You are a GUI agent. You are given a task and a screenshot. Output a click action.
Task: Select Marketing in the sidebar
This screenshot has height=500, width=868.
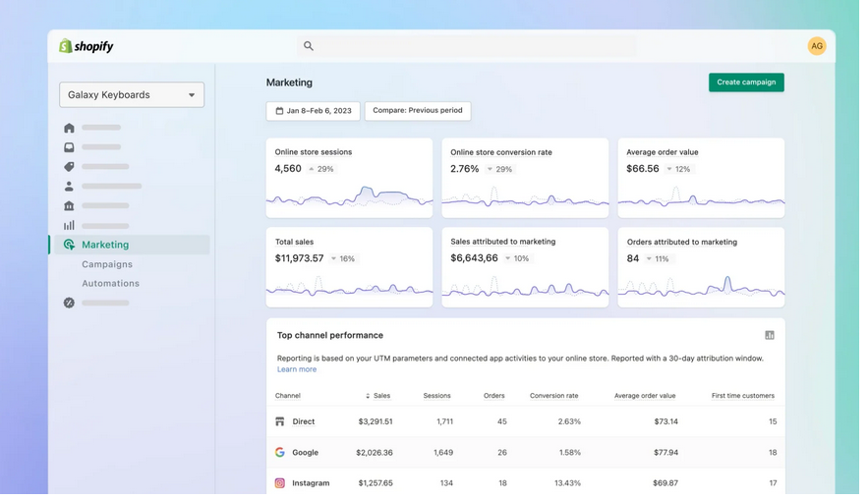pos(105,245)
